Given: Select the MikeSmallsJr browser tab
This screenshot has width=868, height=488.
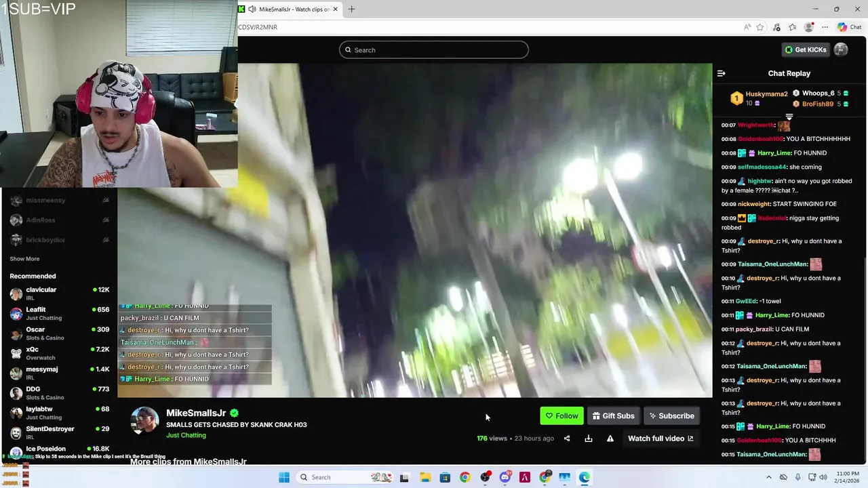Looking at the screenshot, I should point(290,9).
